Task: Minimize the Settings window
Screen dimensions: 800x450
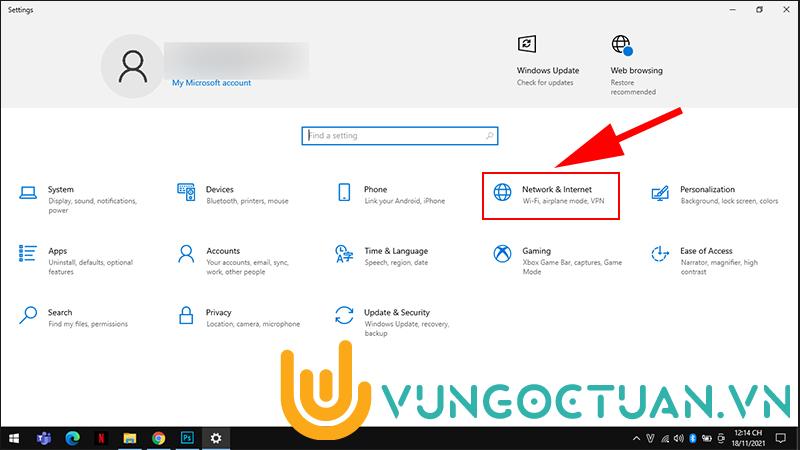Action: [733, 10]
